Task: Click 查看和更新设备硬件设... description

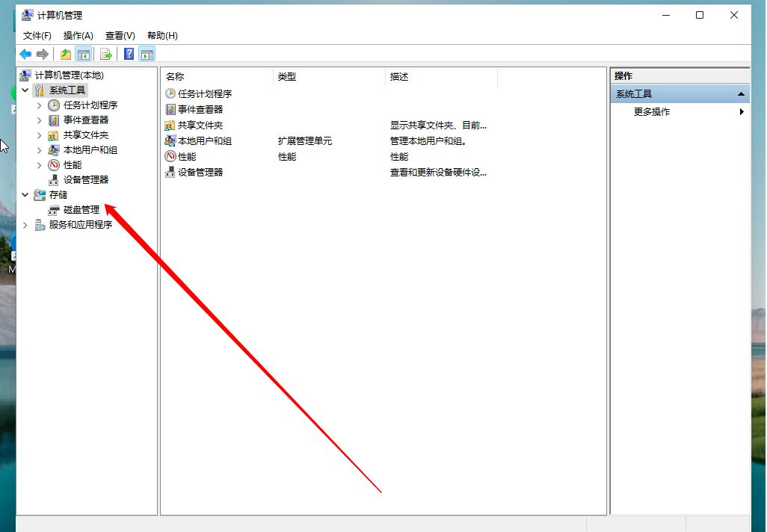Action: pyautogui.click(x=438, y=172)
